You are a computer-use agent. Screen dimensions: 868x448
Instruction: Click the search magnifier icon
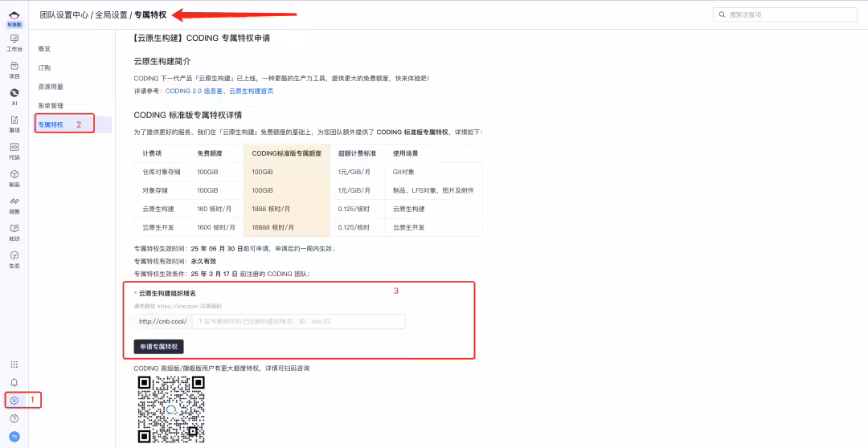coord(722,15)
